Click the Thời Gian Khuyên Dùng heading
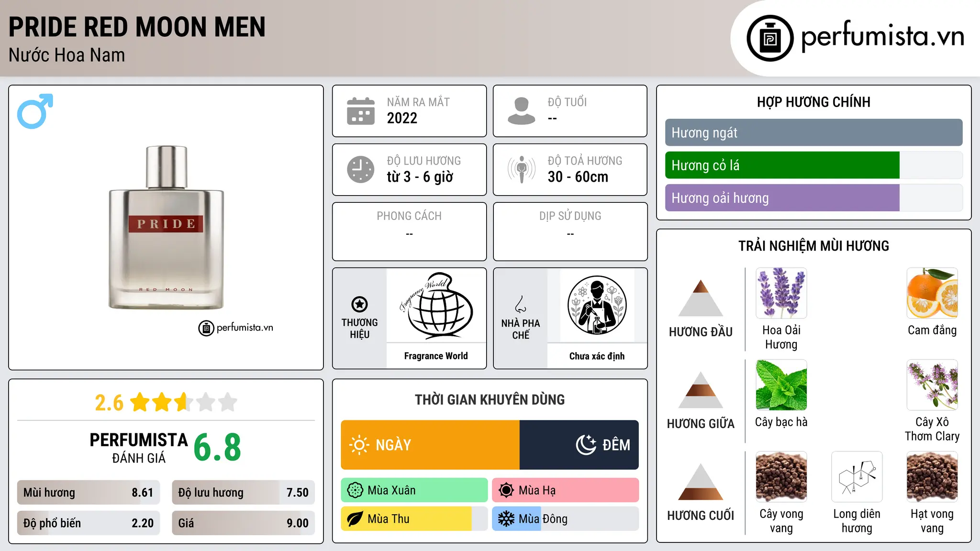The width and height of the screenshot is (980, 551). click(490, 399)
